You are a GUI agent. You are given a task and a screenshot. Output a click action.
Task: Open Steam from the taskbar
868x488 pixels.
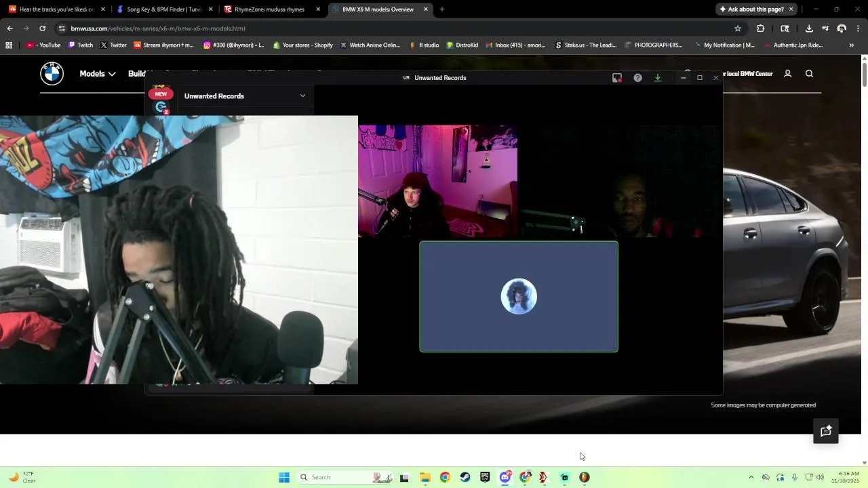point(465,477)
